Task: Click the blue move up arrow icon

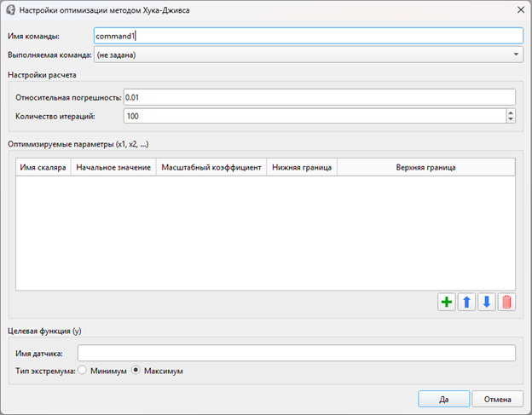Action: click(466, 303)
